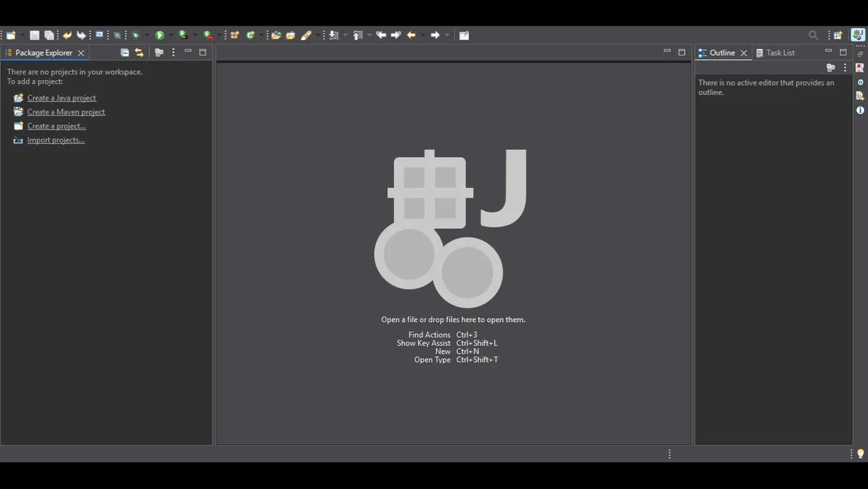Select the Outline tab
The image size is (868, 489).
722,53
